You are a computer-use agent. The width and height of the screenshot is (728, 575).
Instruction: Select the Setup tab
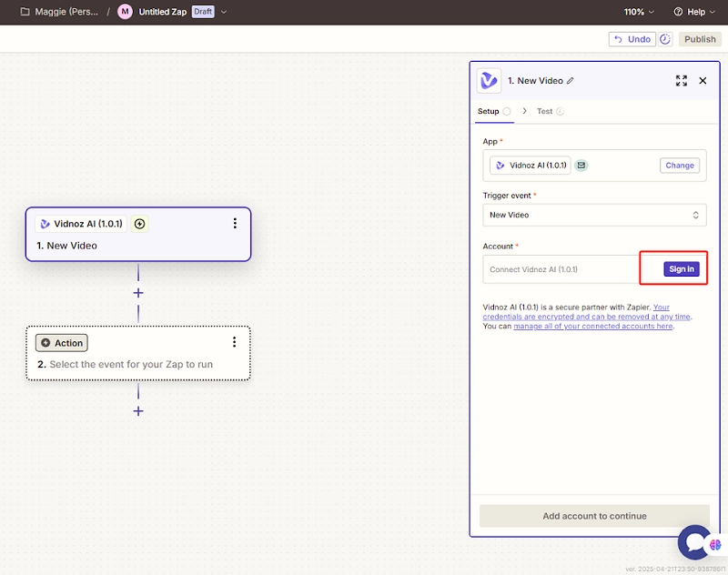click(489, 111)
